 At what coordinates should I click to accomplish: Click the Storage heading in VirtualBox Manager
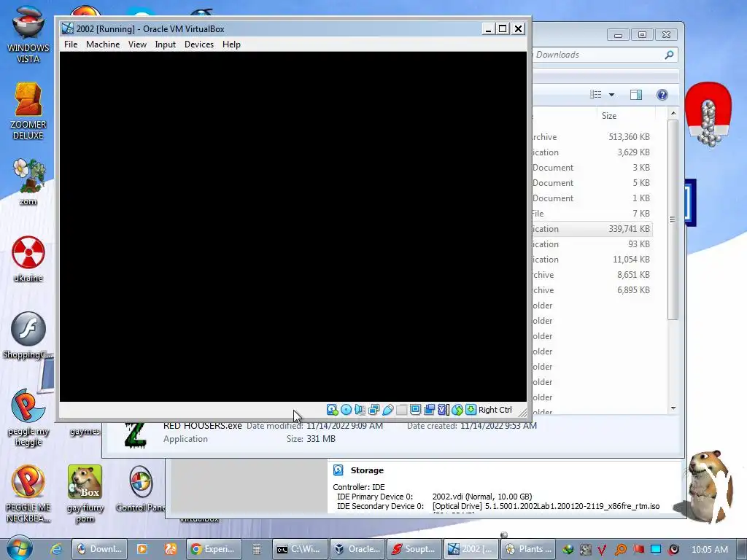tap(367, 470)
